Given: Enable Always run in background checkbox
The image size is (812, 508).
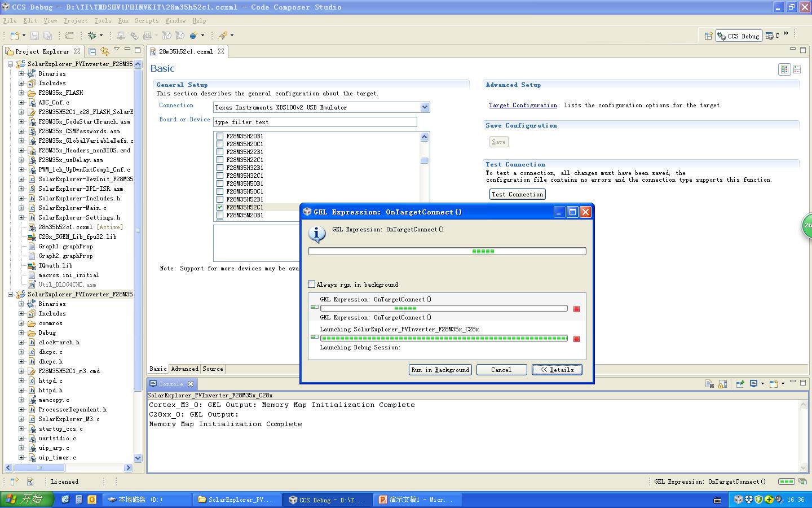Looking at the screenshot, I should click(312, 284).
